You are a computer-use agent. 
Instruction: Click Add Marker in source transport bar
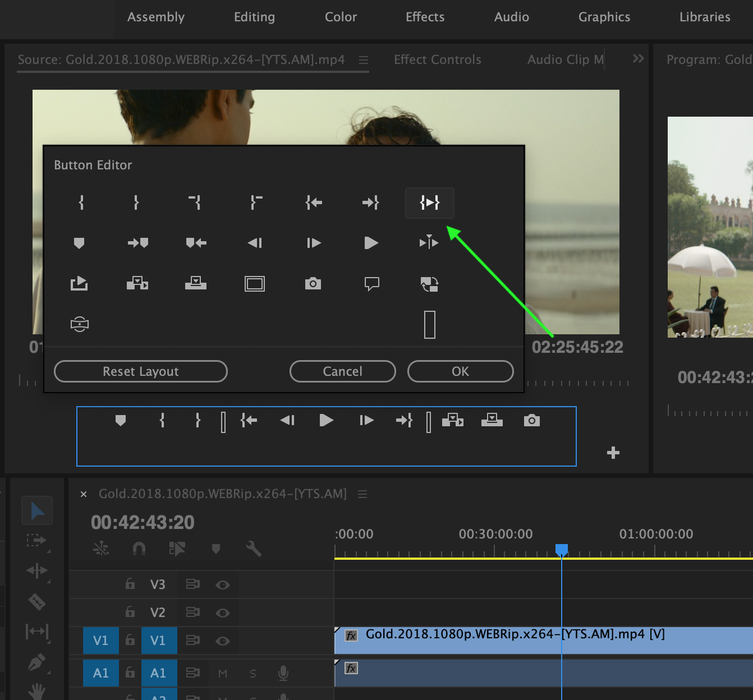[121, 420]
